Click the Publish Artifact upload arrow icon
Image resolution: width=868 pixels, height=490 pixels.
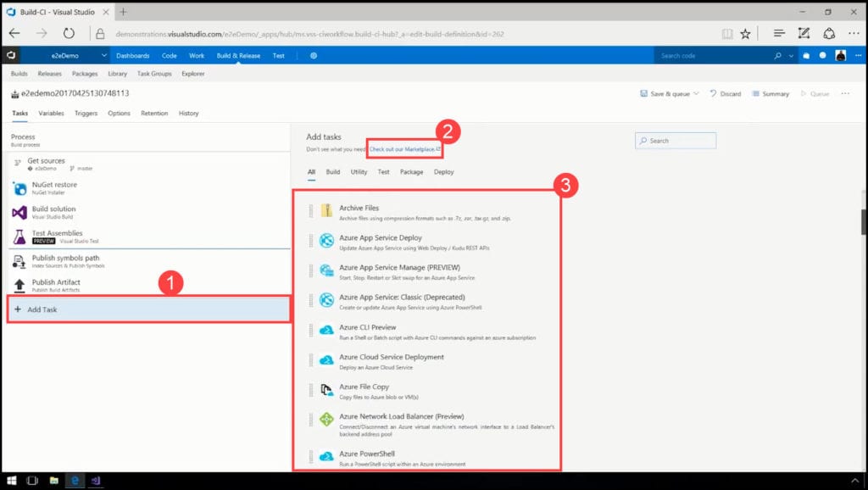click(x=19, y=286)
